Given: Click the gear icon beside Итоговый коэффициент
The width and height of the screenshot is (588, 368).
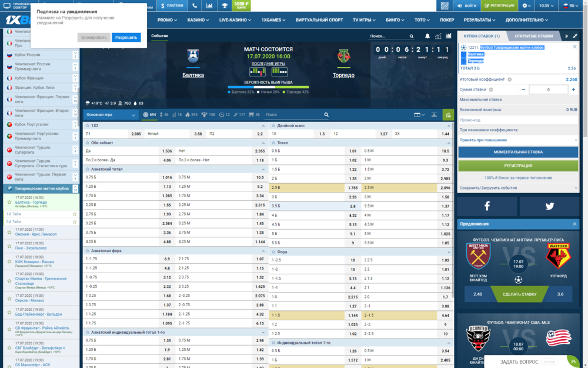Looking at the screenshot, I should 510,79.
